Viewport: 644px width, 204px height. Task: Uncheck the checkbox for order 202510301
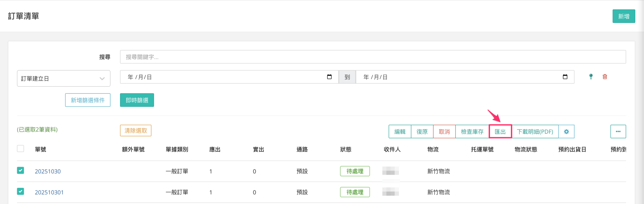coord(20,192)
